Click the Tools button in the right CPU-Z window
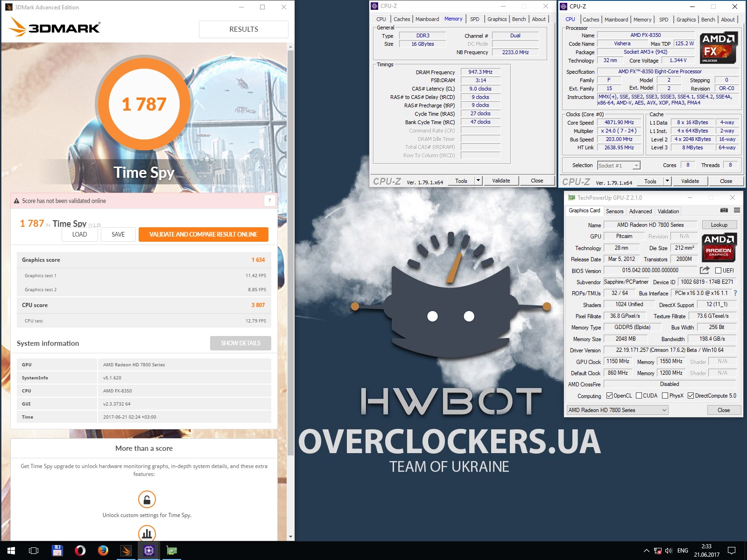The height and width of the screenshot is (560, 747). pos(650,181)
